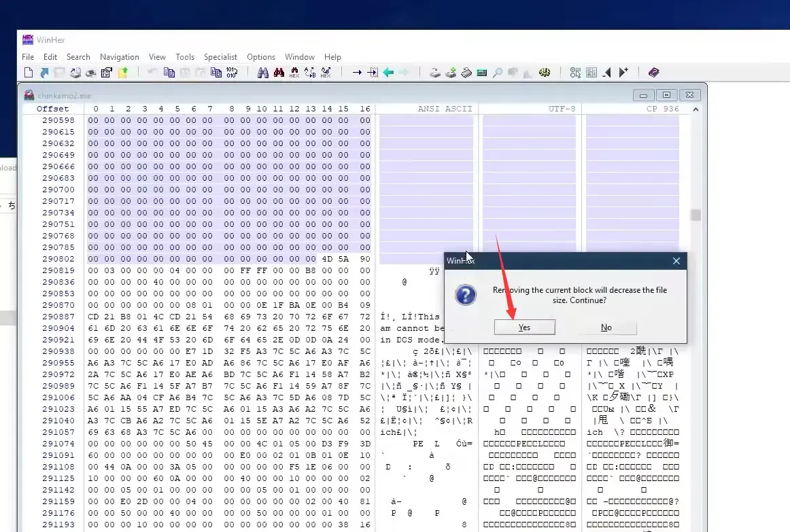Click the Open Folder toolbar icon
This screenshot has height=532, width=790.
tap(122, 73)
